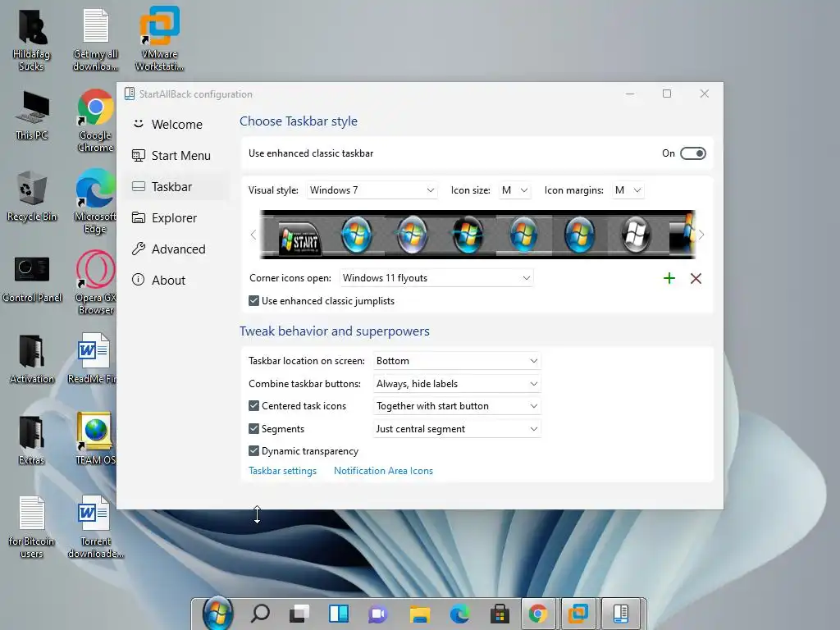This screenshot has width=840, height=630.
Task: Open Notification Area Icons link
Action: tap(383, 471)
